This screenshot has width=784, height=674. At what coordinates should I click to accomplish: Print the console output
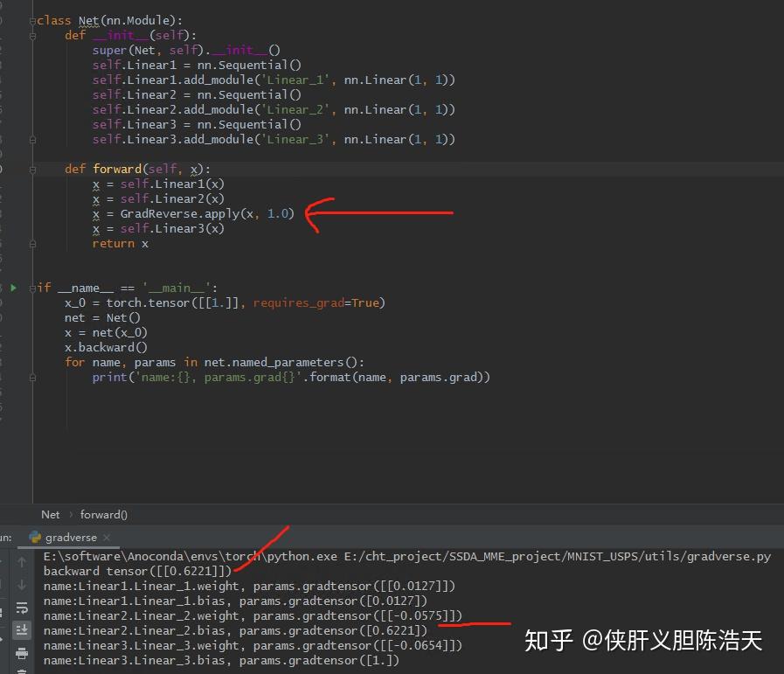22,654
